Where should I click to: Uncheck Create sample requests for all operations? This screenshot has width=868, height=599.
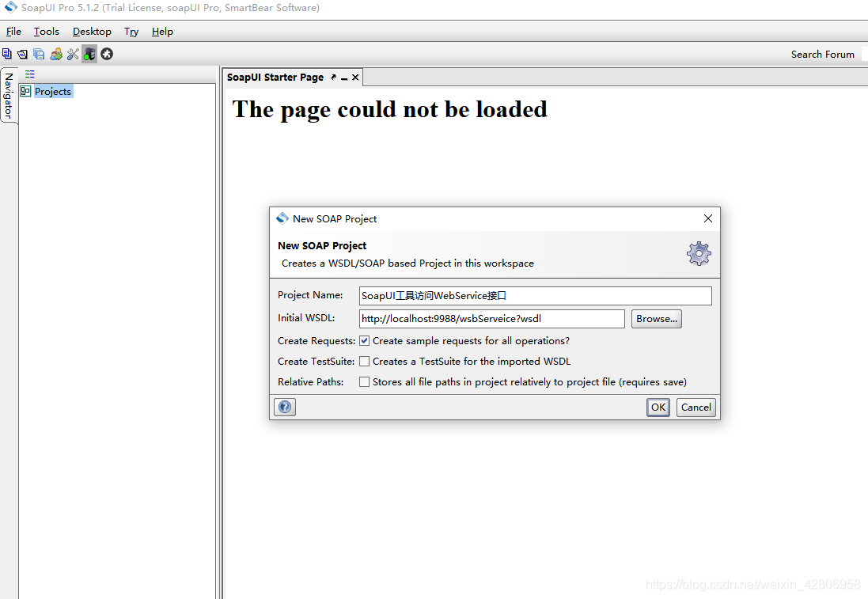(364, 340)
